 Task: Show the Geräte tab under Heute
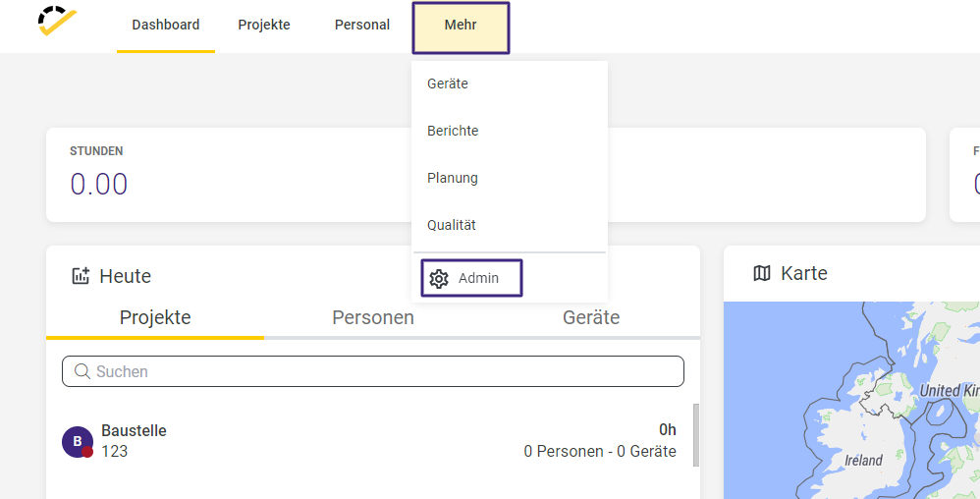pos(591,318)
